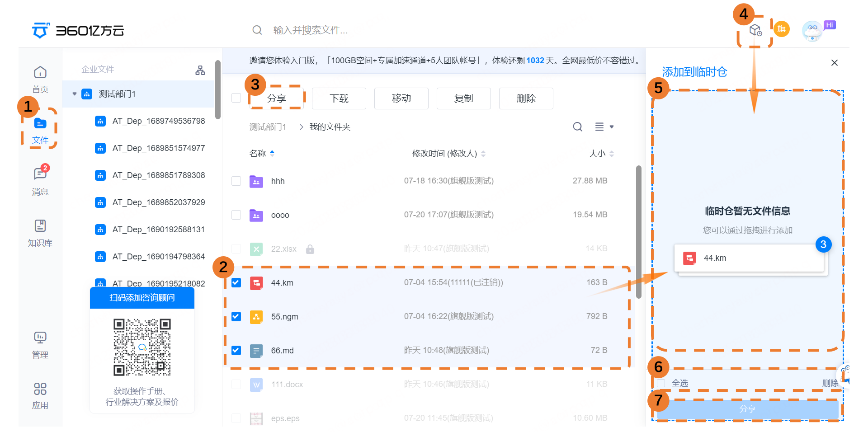
Task: Uncheck the 66.md file checkbox
Action: coord(236,351)
